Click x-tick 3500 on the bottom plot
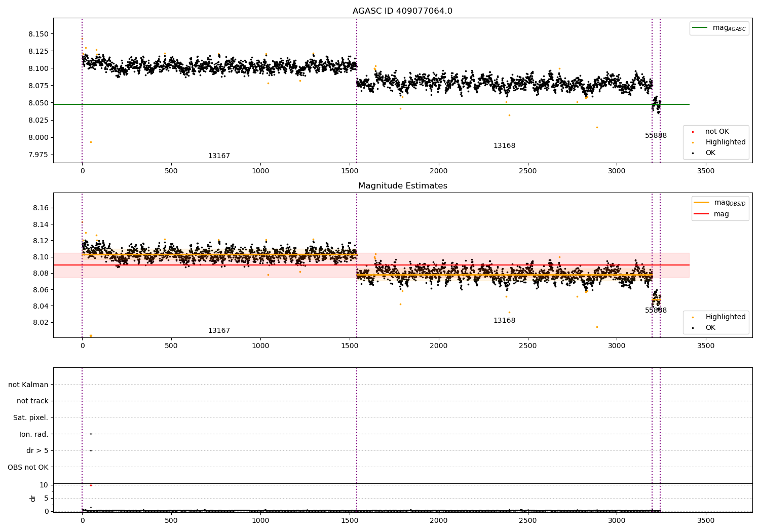 (706, 520)
